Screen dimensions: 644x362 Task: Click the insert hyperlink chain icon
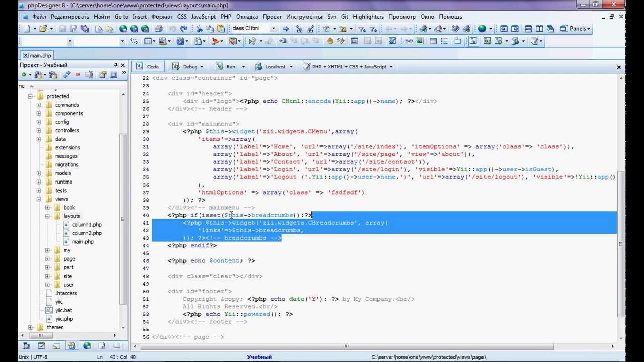(409, 41)
